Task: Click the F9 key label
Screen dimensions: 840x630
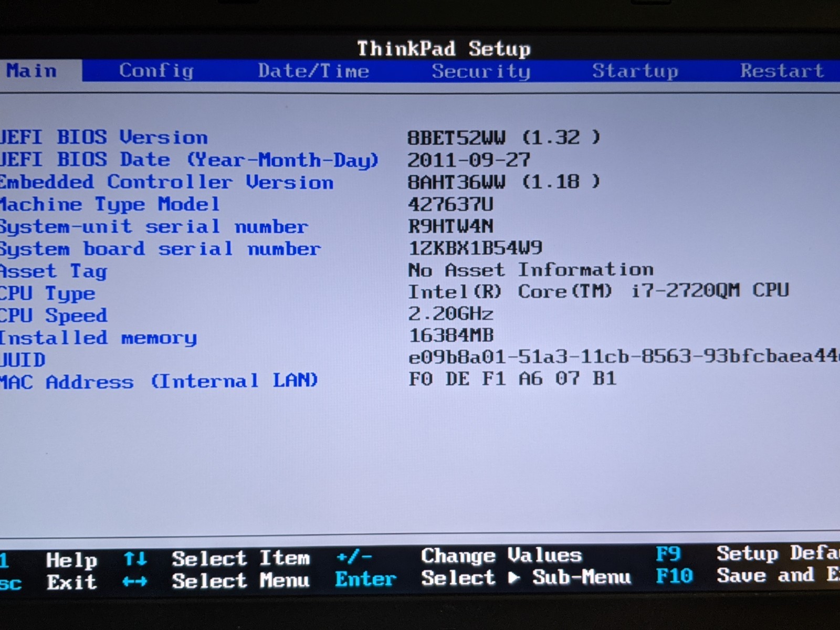Action: [x=668, y=554]
